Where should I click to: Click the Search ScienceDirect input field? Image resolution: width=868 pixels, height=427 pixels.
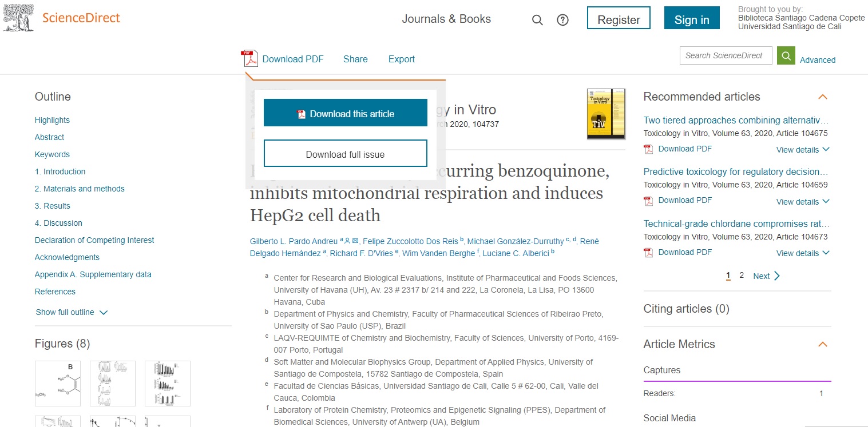[725, 55]
